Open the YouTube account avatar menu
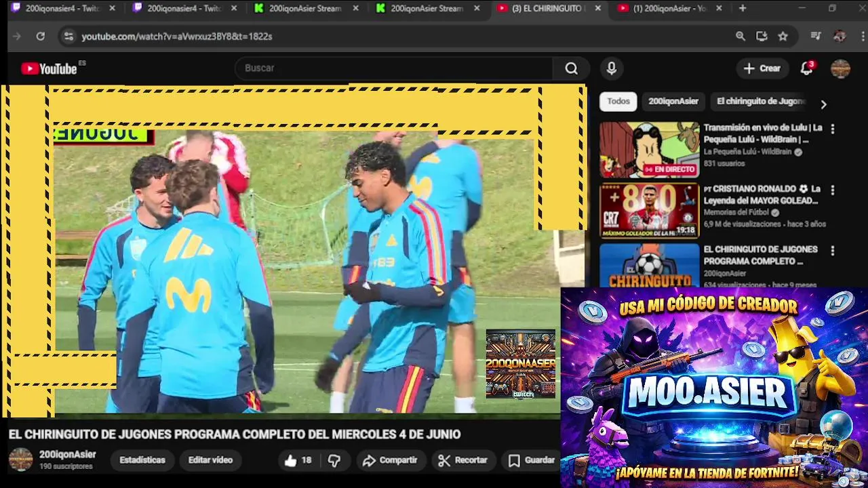 coord(841,68)
